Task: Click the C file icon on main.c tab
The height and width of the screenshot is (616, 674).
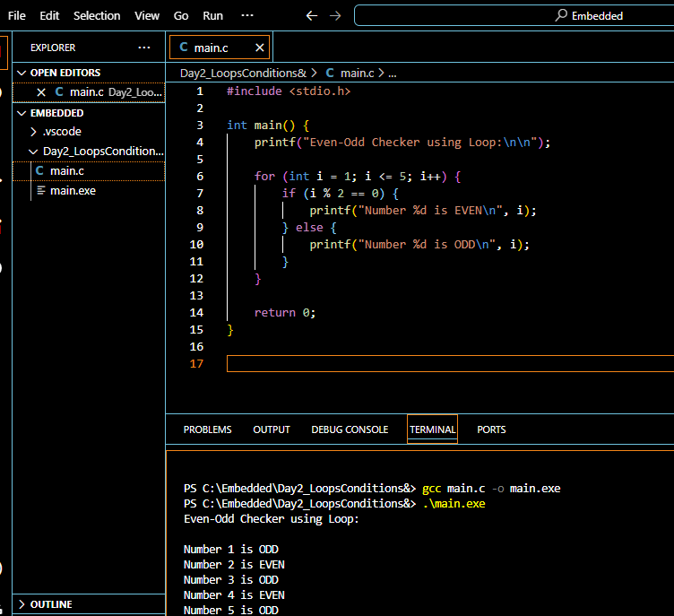Action: 184,48
